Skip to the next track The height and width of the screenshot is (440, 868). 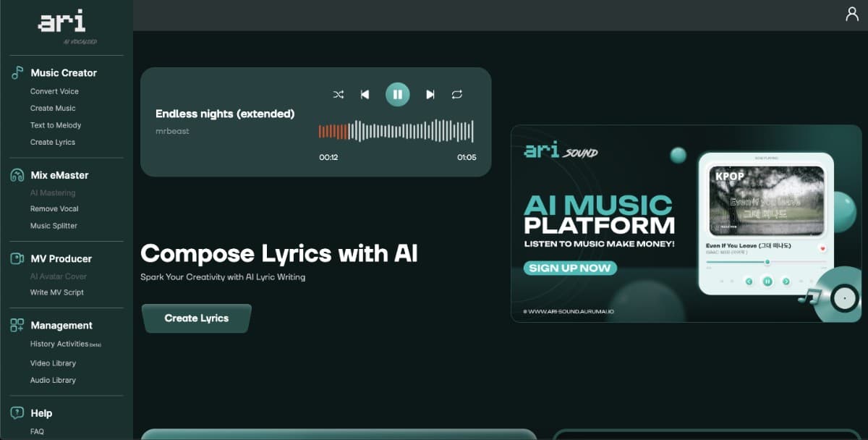pyautogui.click(x=430, y=94)
